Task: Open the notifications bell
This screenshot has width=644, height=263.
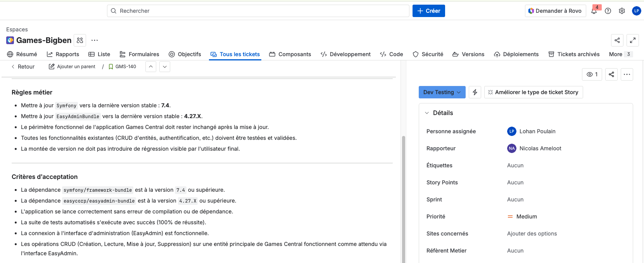Action: pos(594,11)
